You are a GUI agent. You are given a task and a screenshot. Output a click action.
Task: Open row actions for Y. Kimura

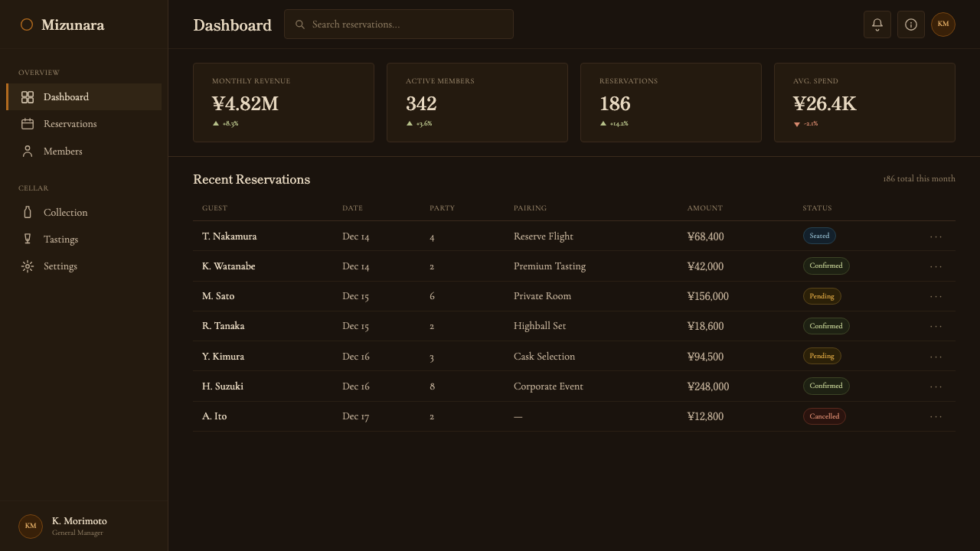click(936, 357)
